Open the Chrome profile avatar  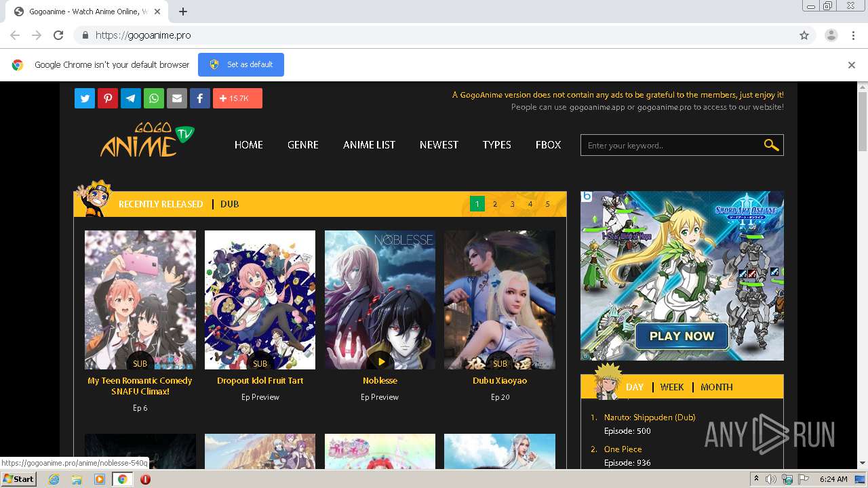[x=831, y=35]
